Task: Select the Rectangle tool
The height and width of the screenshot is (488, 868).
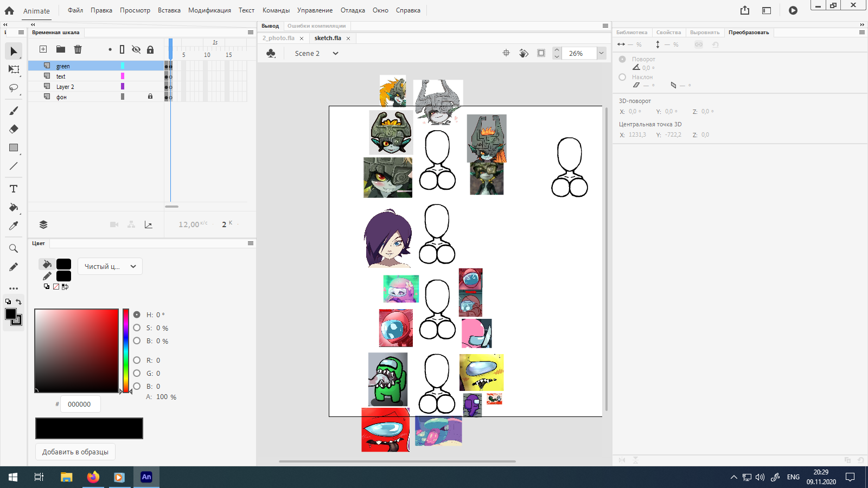Action: coord(14,147)
